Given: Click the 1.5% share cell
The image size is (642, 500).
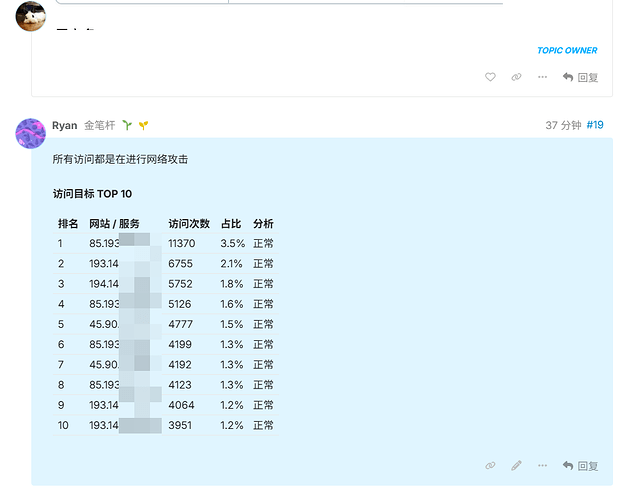Looking at the screenshot, I should click(232, 324).
